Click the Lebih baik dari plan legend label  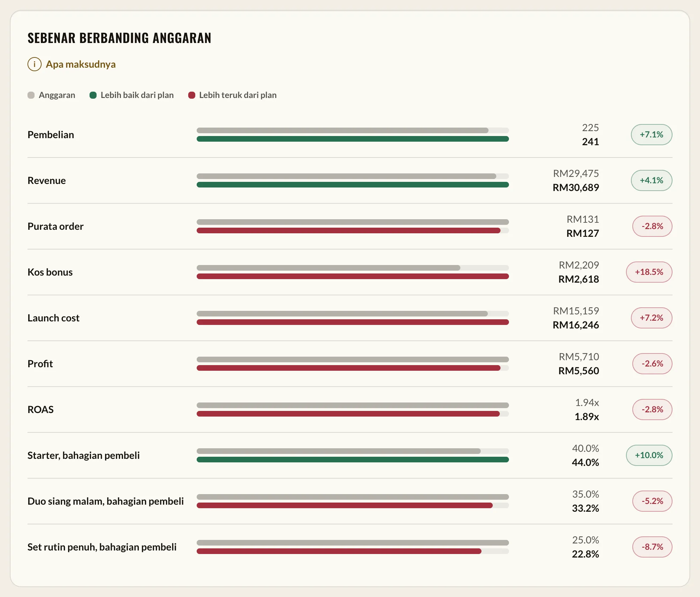[x=137, y=95]
